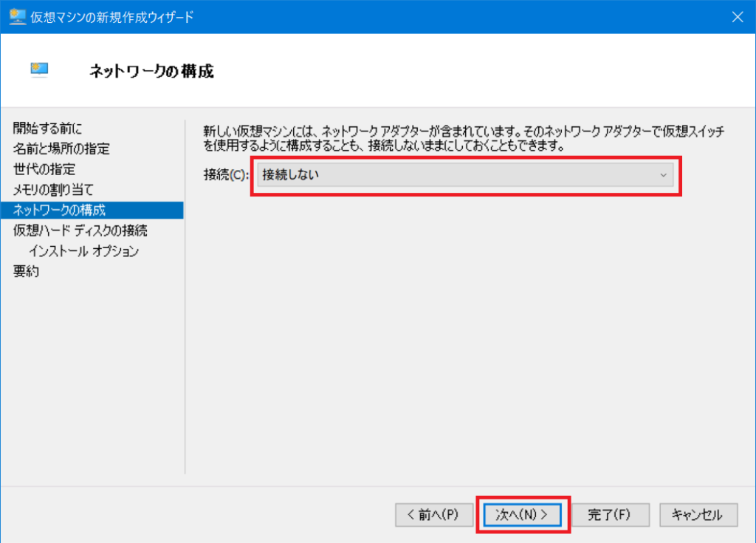The width and height of the screenshot is (756, 543).
Task: Select the 仮想ハード ディスクの接続 step
Action: [80, 230]
